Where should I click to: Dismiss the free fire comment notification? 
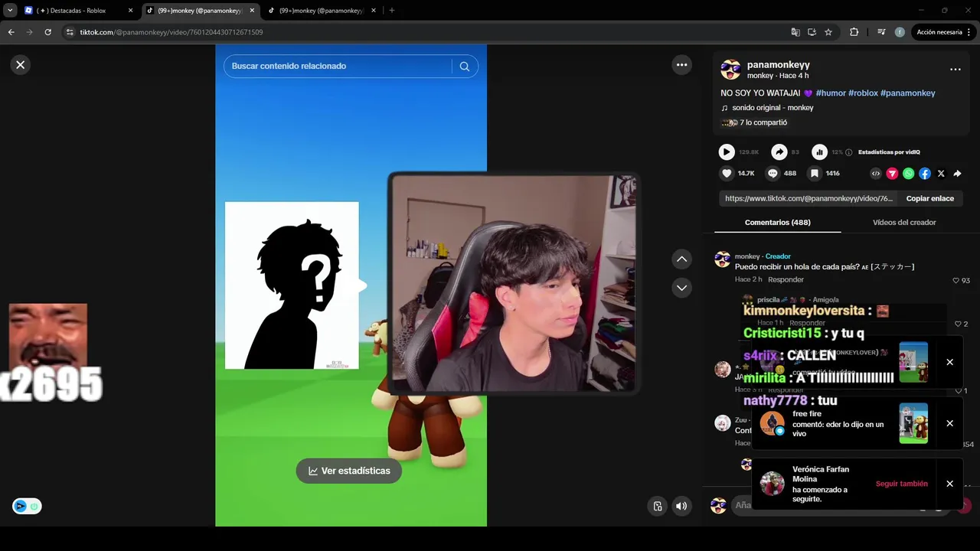(949, 423)
